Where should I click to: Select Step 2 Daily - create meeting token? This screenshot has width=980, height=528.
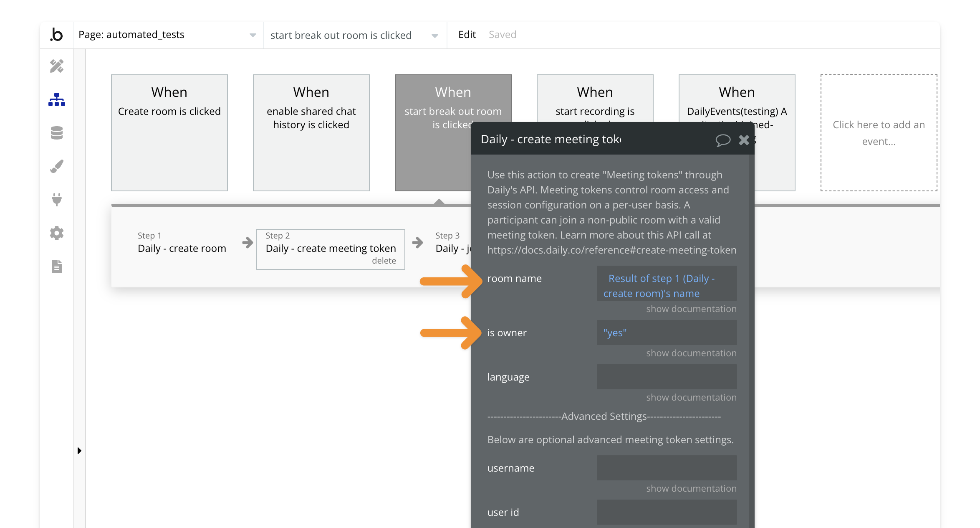[x=331, y=249]
